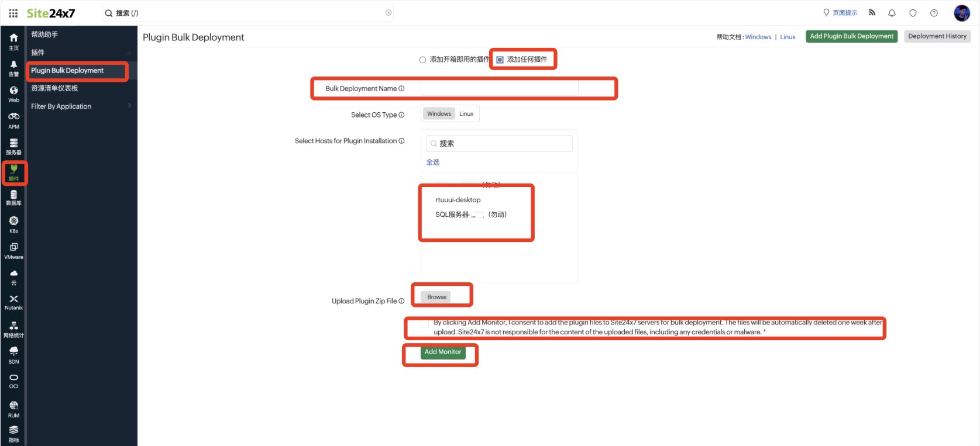Open the user profile avatar
The image size is (980, 446).
point(962,13)
